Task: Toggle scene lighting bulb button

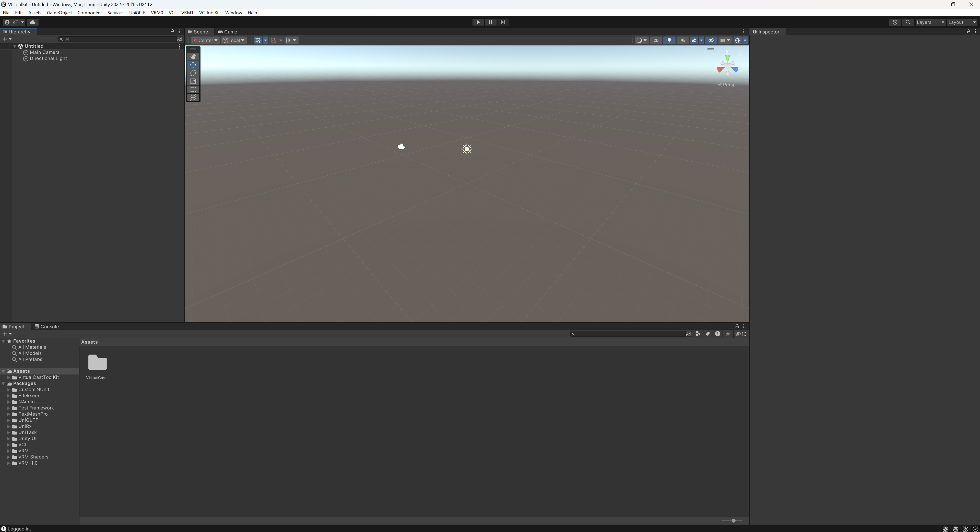Action: [669, 40]
